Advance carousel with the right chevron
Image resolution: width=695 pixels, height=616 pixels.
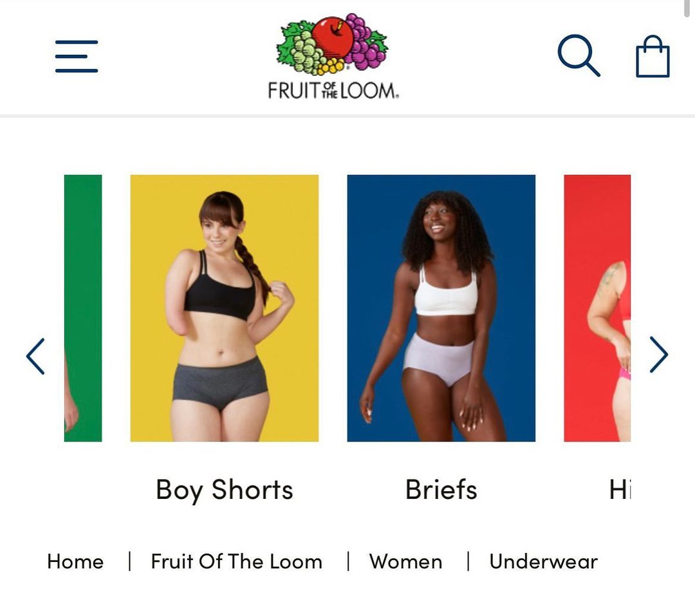click(659, 354)
